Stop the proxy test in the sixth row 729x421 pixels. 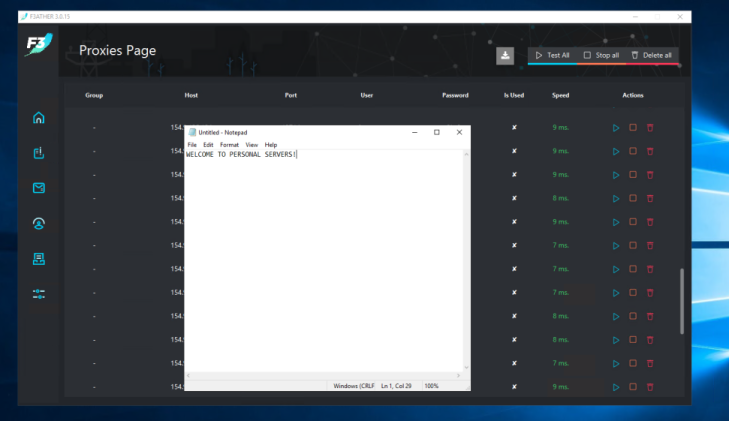coord(633,245)
